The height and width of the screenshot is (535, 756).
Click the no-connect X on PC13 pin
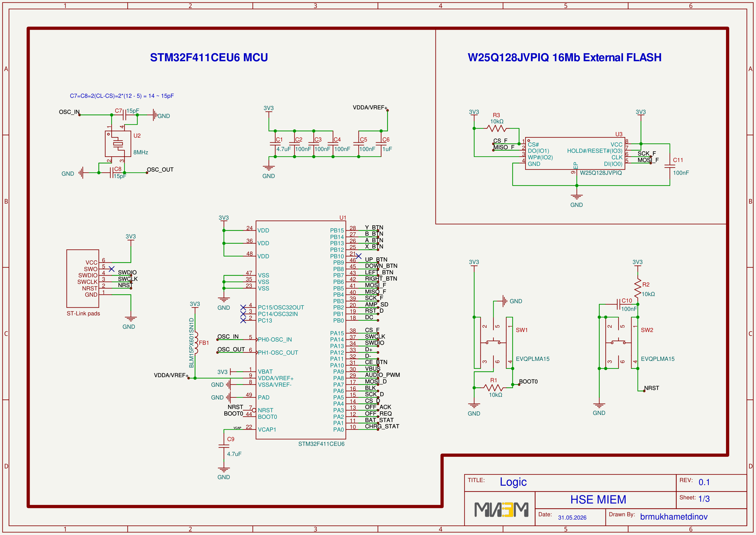[243, 320]
